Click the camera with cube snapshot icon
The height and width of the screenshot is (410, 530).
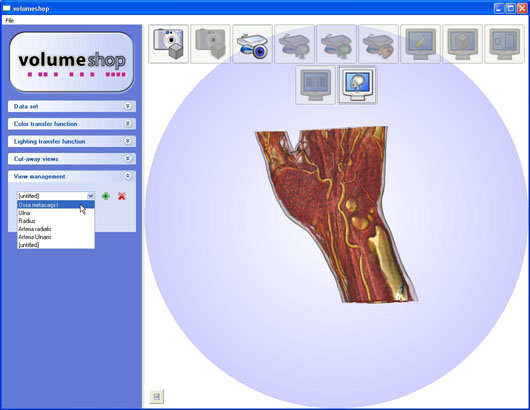click(x=168, y=44)
